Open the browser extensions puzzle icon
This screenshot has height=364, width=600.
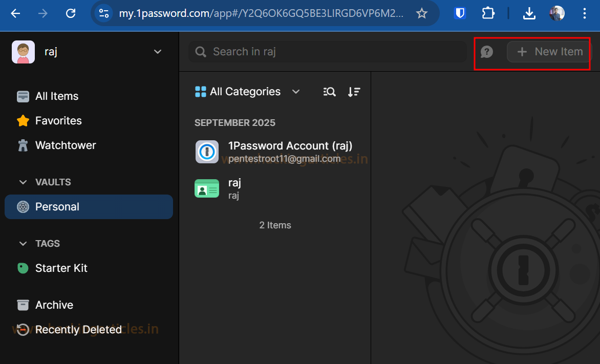(x=488, y=13)
